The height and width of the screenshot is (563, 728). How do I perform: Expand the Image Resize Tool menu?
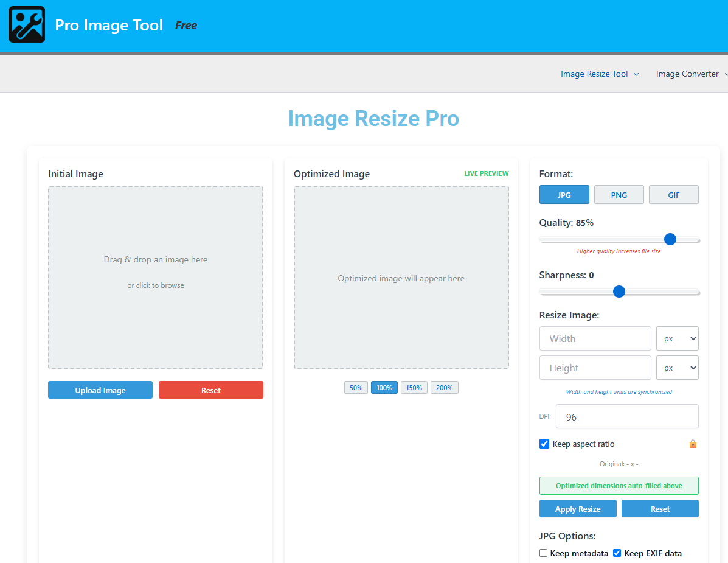(x=600, y=74)
